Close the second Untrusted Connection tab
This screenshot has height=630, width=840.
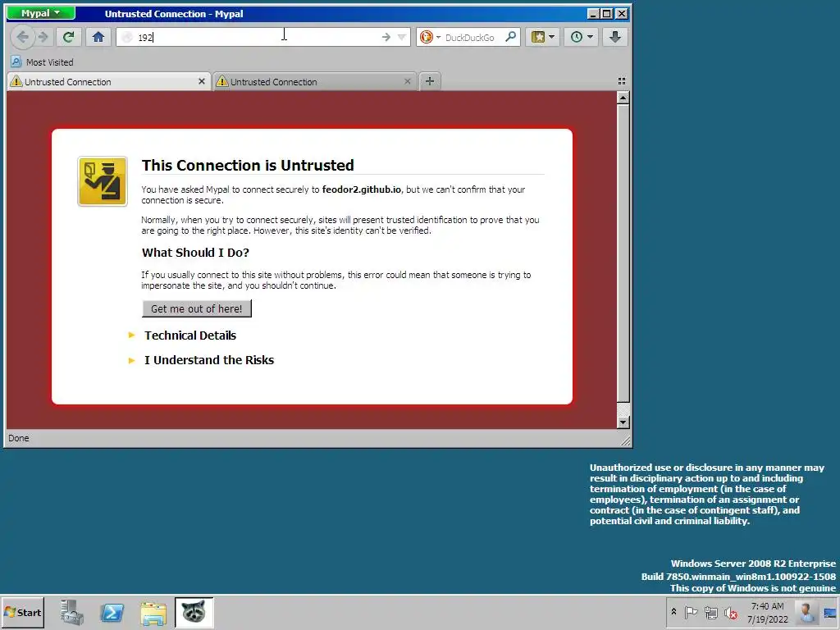click(408, 81)
